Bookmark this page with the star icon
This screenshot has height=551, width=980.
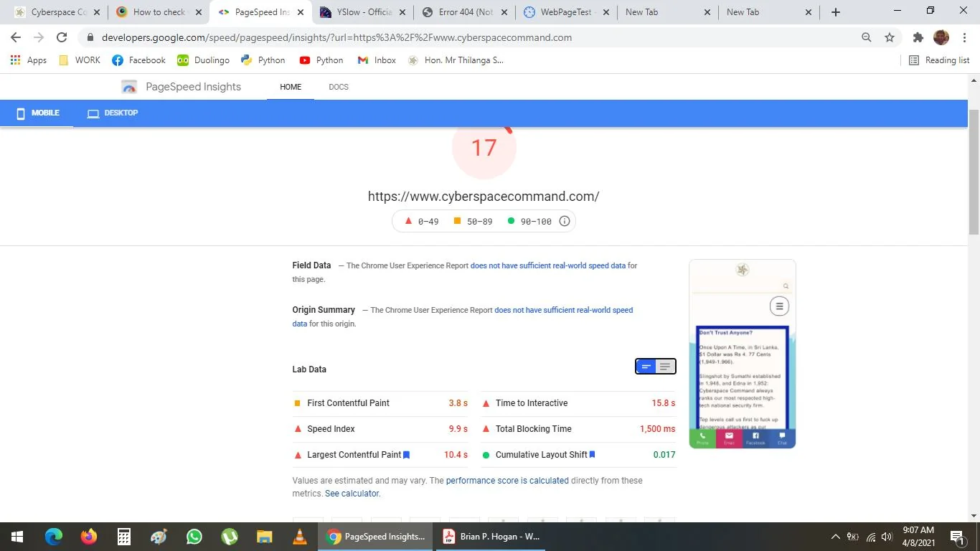[x=890, y=37]
